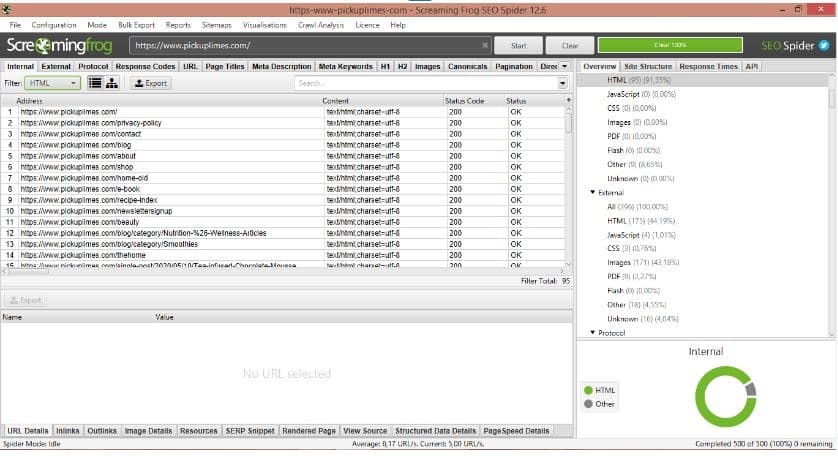Switch to the Images tab
The height and width of the screenshot is (456, 838).
428,66
